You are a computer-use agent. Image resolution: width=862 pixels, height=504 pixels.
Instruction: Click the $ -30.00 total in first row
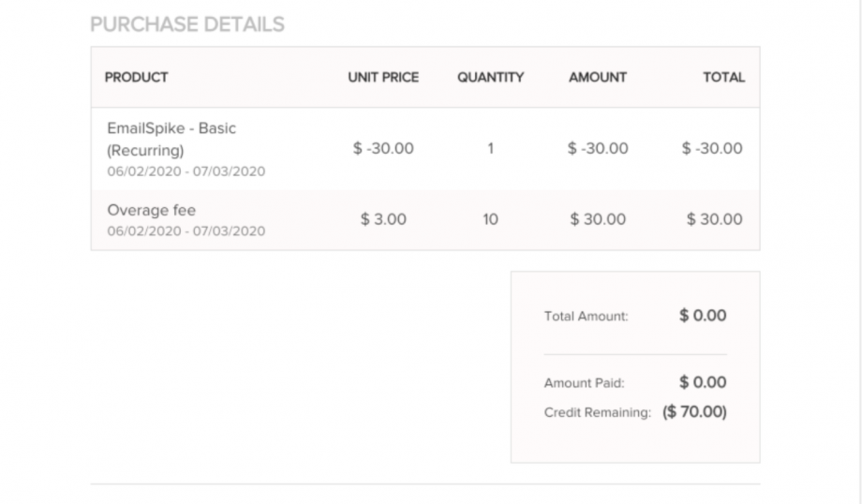tap(712, 149)
